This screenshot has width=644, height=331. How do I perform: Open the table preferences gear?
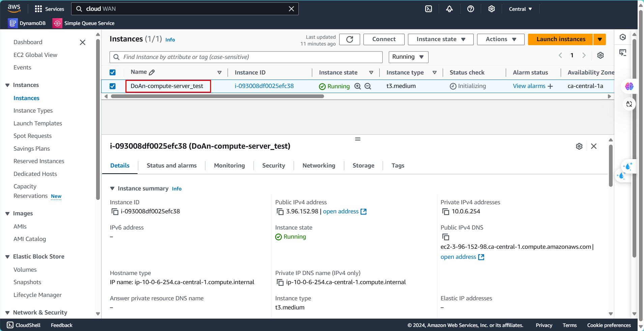pos(601,55)
